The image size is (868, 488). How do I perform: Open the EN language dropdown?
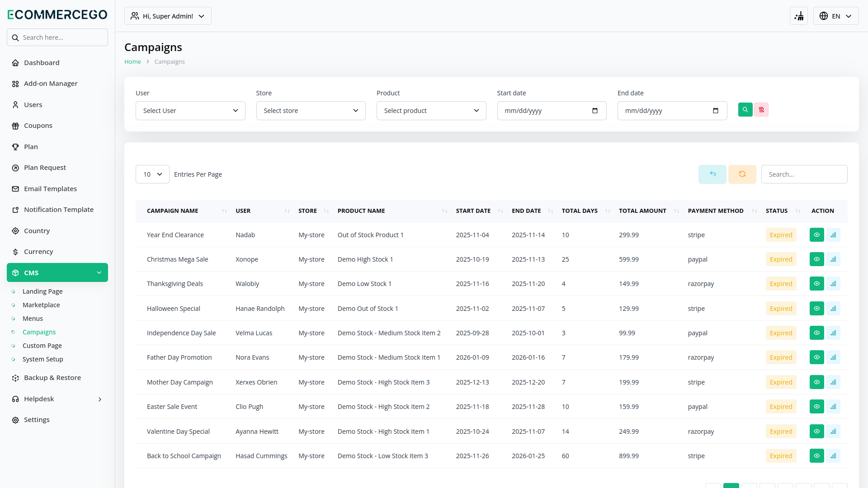point(836,16)
